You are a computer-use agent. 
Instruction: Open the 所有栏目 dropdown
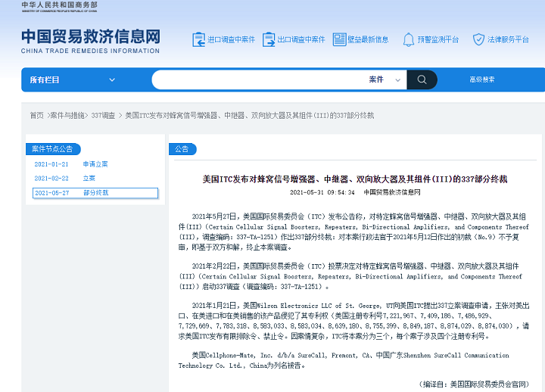coord(73,80)
